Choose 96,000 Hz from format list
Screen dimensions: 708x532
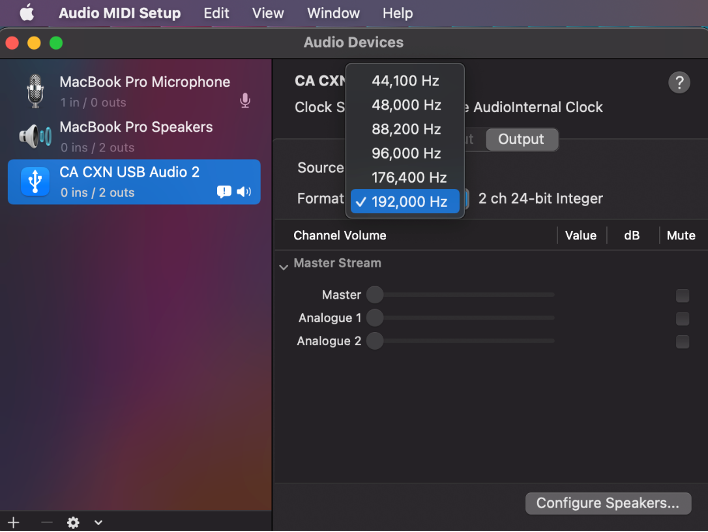click(x=406, y=153)
